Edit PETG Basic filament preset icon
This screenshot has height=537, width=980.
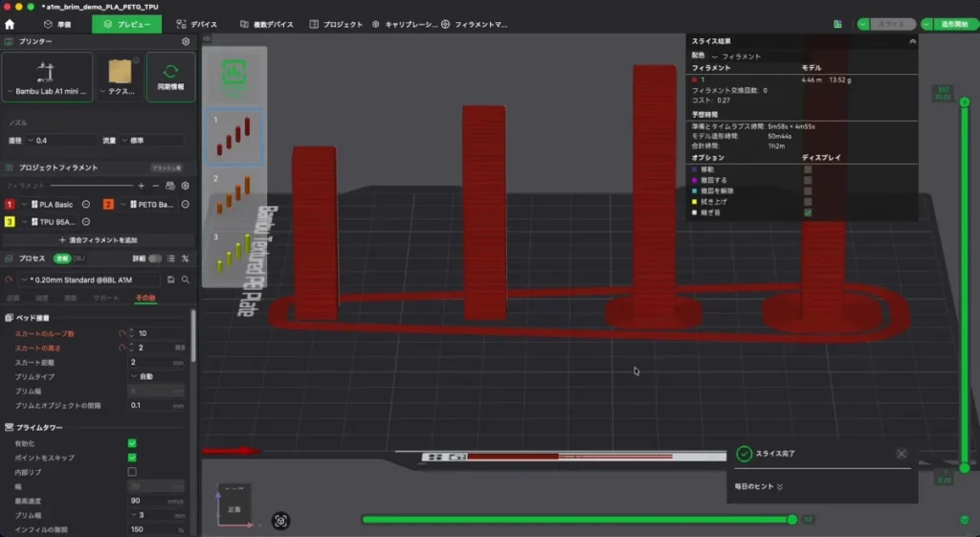click(x=185, y=205)
